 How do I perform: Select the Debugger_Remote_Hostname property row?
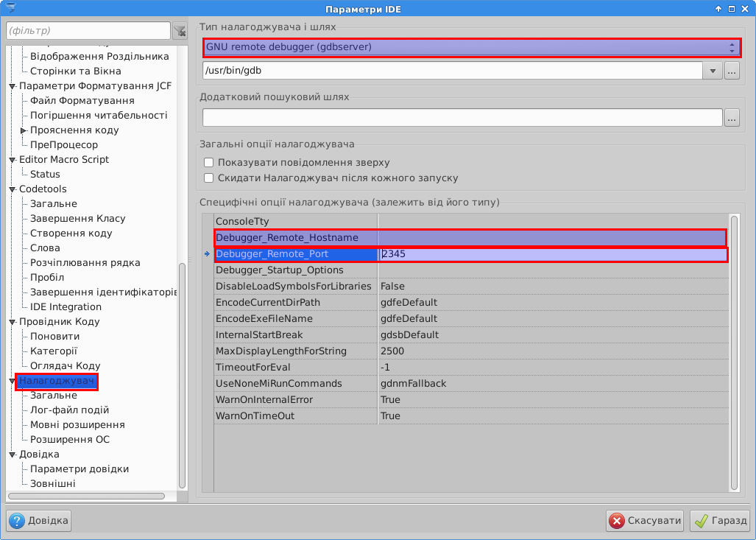point(471,238)
